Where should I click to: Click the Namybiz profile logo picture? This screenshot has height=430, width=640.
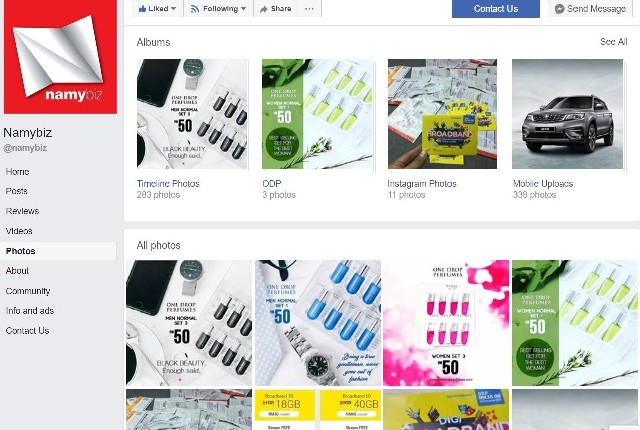click(x=60, y=57)
